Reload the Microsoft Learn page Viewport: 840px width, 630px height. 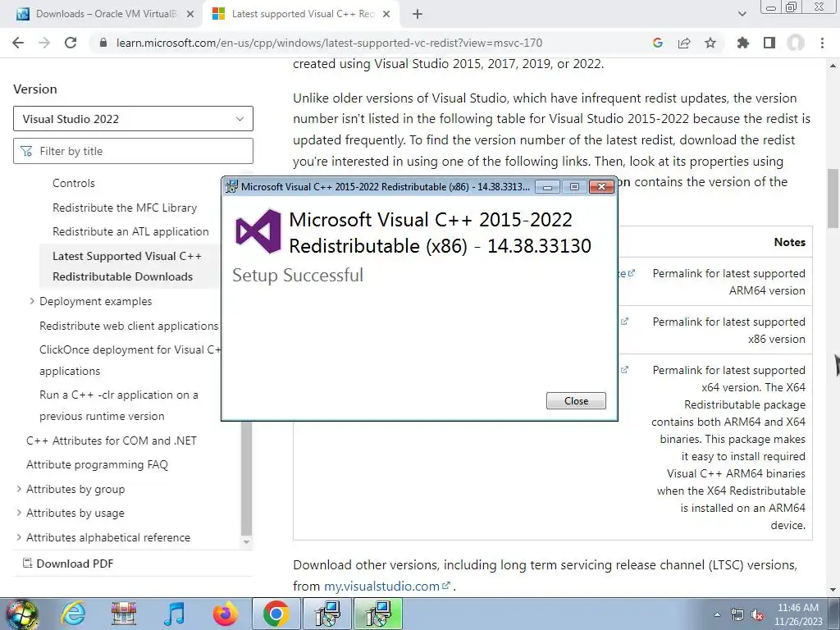pyautogui.click(x=71, y=43)
